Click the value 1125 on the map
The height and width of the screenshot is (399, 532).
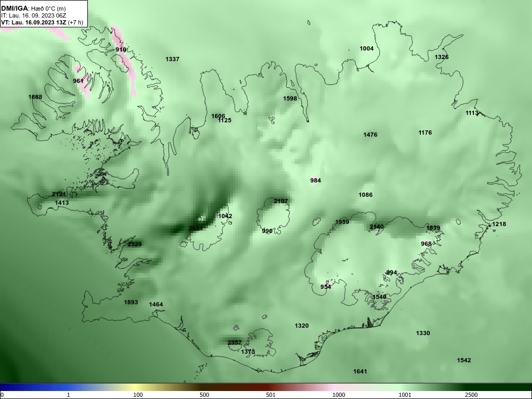(225, 120)
